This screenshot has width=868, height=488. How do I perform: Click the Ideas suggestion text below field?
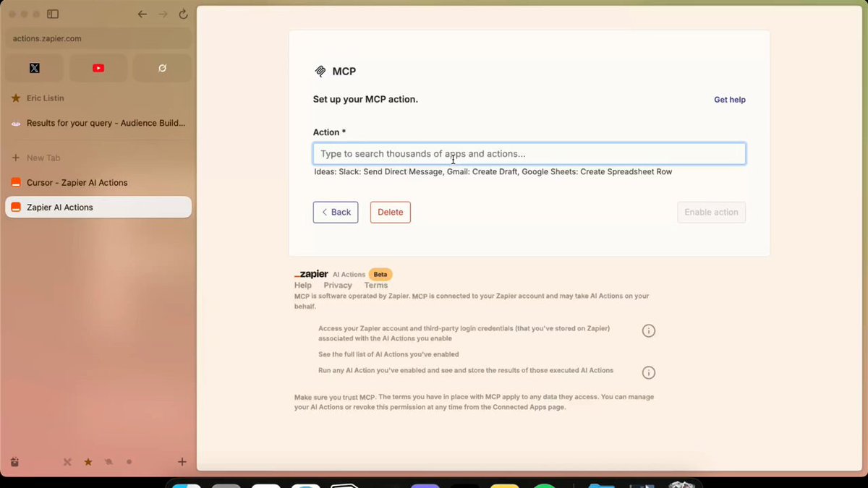pos(493,172)
